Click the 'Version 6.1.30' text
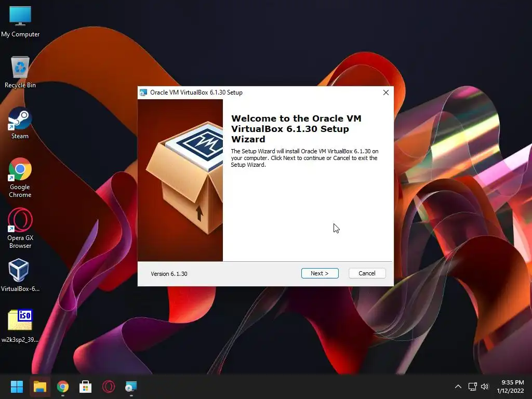The width and height of the screenshot is (532, 399). click(169, 274)
